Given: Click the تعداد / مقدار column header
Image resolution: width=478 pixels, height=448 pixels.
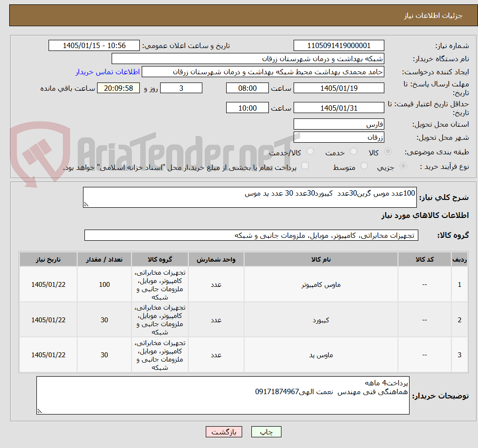Looking at the screenshot, I should click(x=104, y=259).
